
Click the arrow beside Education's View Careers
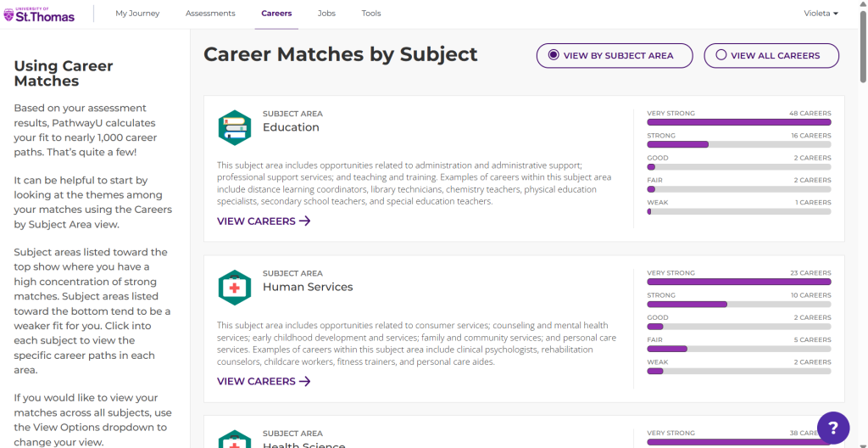[x=305, y=221]
